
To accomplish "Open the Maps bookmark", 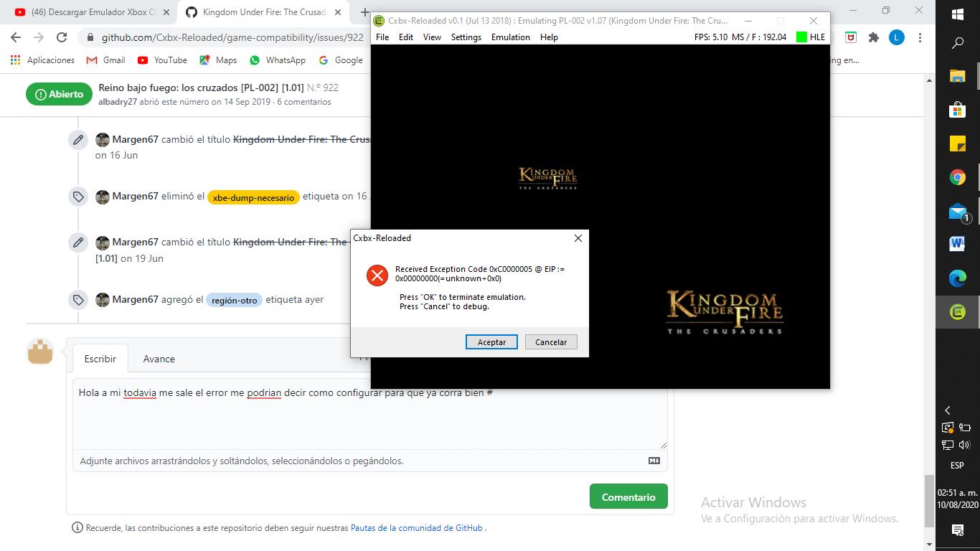I will pos(218,60).
